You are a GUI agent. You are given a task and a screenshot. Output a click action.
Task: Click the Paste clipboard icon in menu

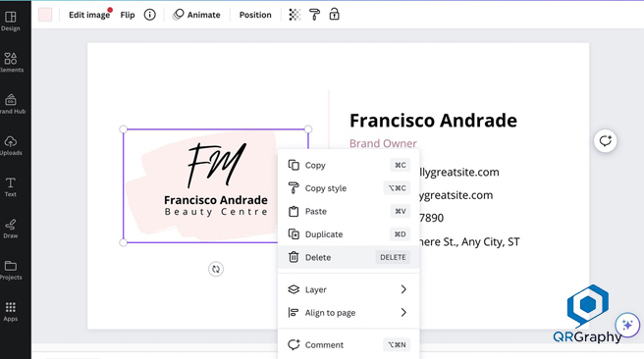click(294, 211)
